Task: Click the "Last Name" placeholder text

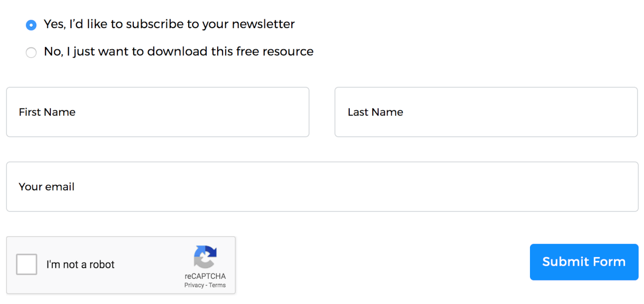Action: click(375, 112)
